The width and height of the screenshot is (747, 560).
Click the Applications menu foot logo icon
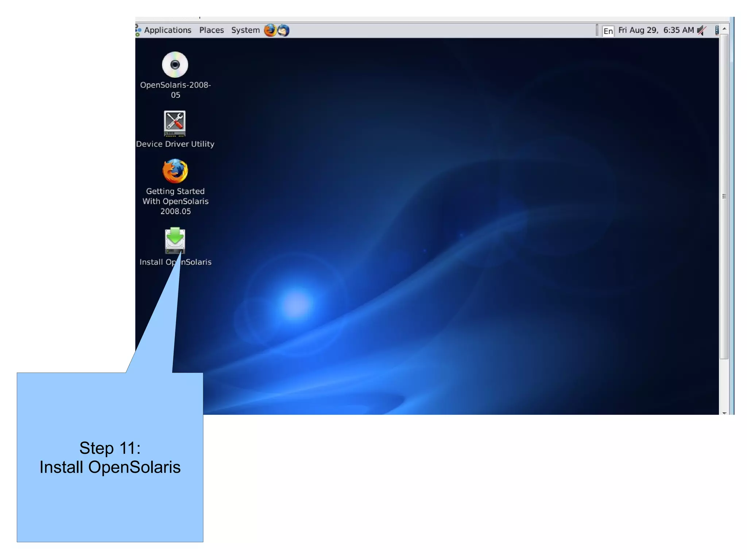pyautogui.click(x=138, y=30)
